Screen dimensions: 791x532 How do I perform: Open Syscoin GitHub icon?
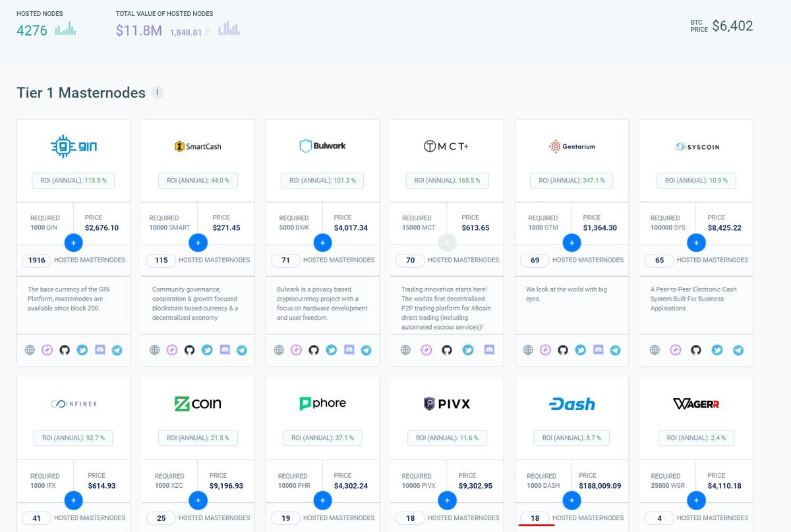tap(696, 351)
